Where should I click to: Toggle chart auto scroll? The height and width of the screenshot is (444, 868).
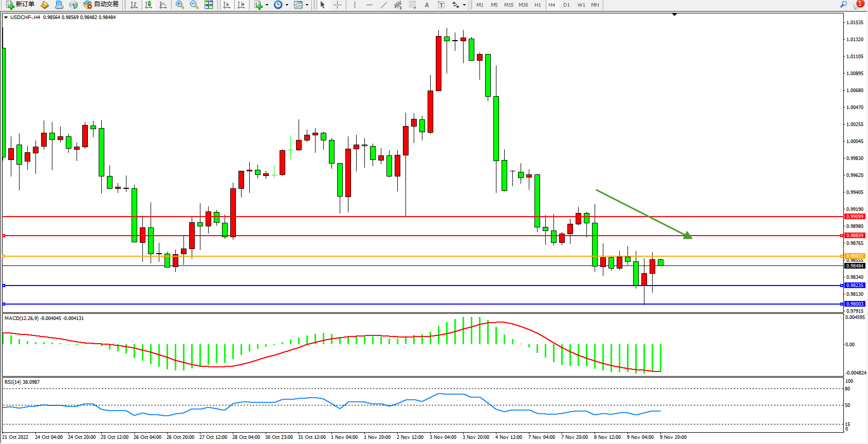pos(226,5)
